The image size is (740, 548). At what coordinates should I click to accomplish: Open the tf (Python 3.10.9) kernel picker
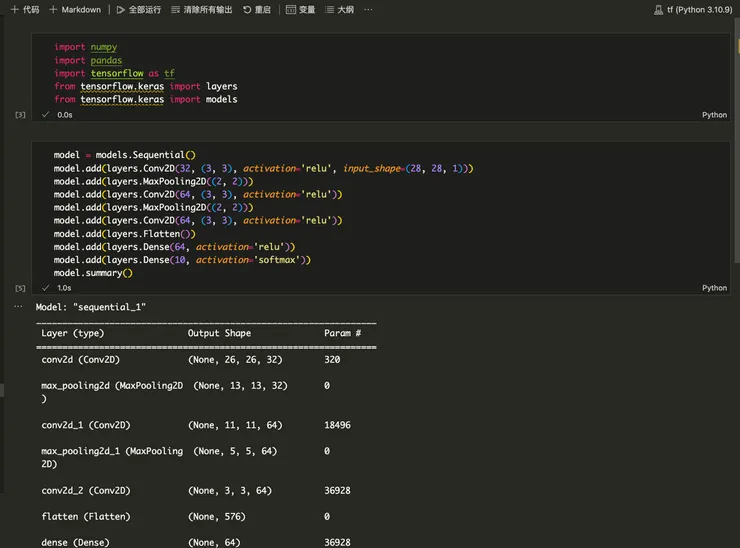pyautogui.click(x=696, y=9)
